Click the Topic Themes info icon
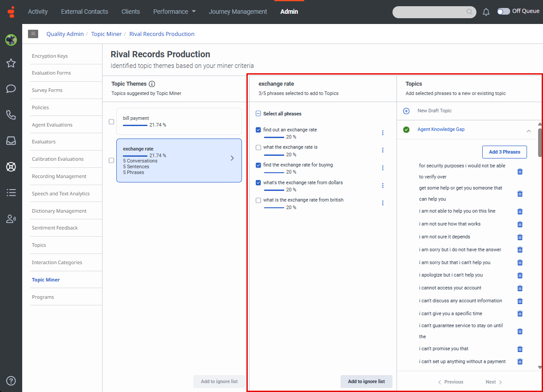This screenshot has width=543, height=392. [152, 84]
